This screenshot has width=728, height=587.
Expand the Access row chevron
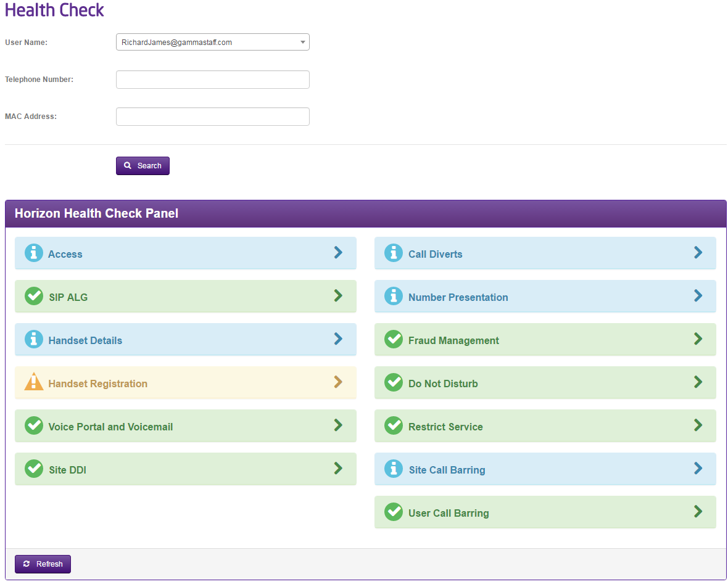click(x=338, y=252)
